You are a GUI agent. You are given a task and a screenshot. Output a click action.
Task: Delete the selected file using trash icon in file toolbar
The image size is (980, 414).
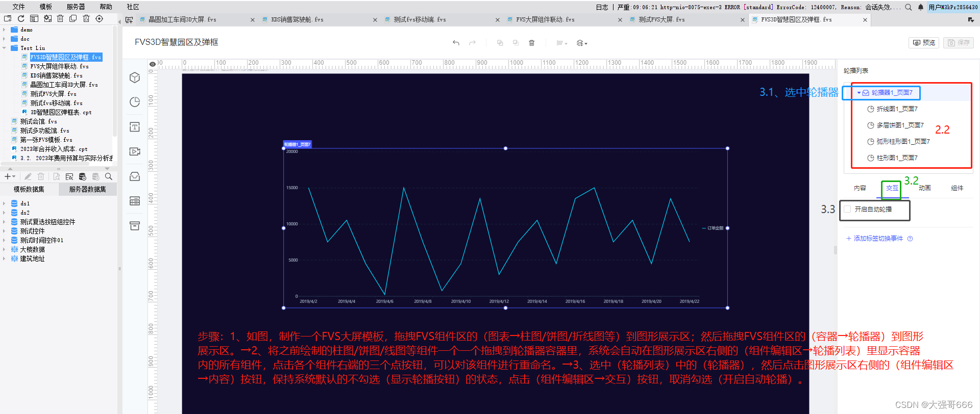60,18
